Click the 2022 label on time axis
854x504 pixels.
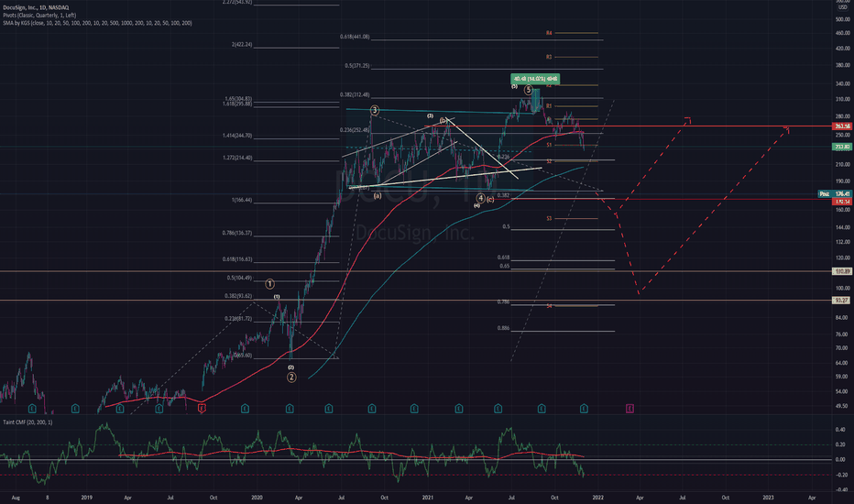click(x=598, y=498)
